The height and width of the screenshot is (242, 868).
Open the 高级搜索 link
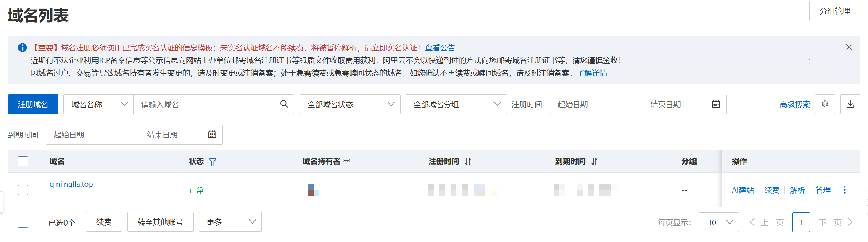[x=794, y=105]
